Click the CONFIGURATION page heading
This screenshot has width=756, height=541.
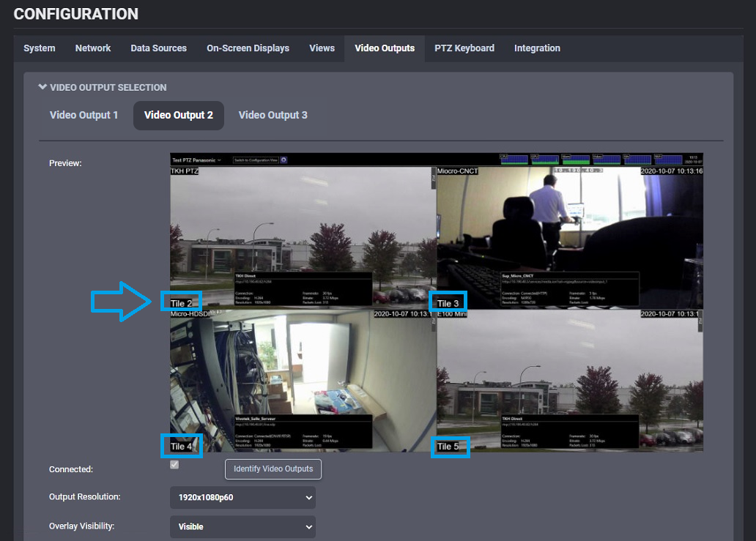click(x=75, y=14)
